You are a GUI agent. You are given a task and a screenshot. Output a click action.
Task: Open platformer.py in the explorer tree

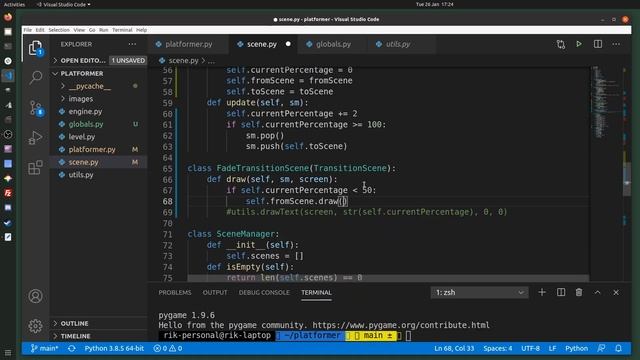tap(98, 149)
